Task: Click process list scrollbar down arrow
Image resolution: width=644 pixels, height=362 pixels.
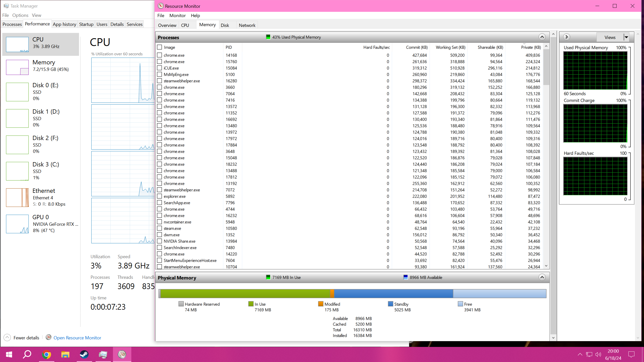Action: [x=546, y=266]
